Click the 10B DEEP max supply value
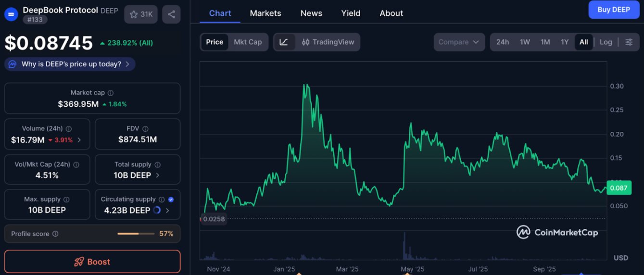The height and width of the screenshot is (275, 644). point(47,211)
